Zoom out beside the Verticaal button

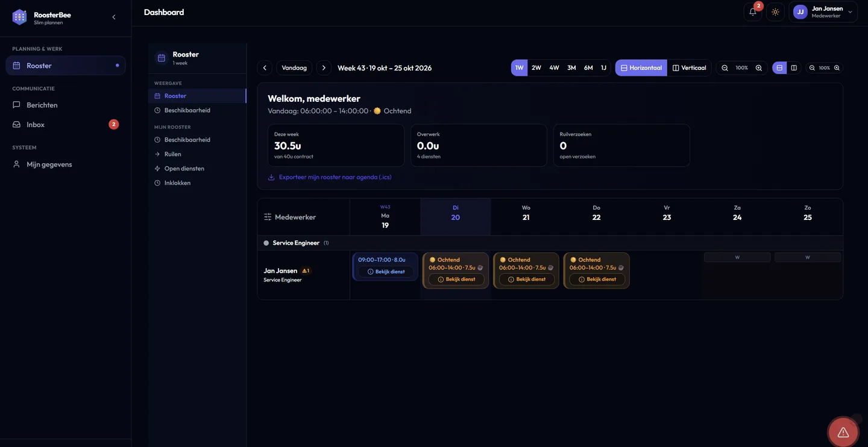[x=725, y=68]
